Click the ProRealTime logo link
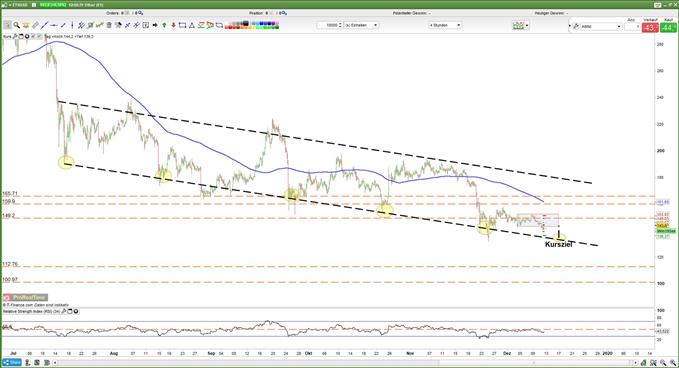679x368 pixels. (25, 297)
